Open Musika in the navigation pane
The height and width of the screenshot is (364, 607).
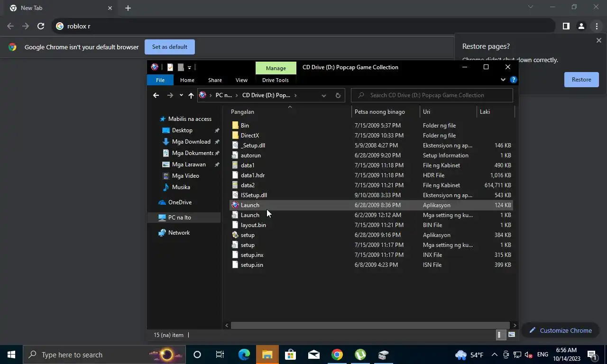click(x=181, y=187)
